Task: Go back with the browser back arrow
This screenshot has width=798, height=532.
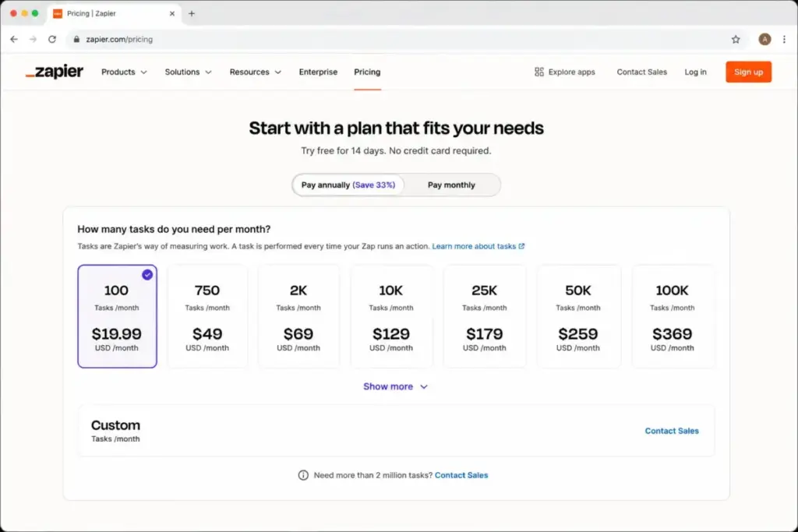Action: 14,39
